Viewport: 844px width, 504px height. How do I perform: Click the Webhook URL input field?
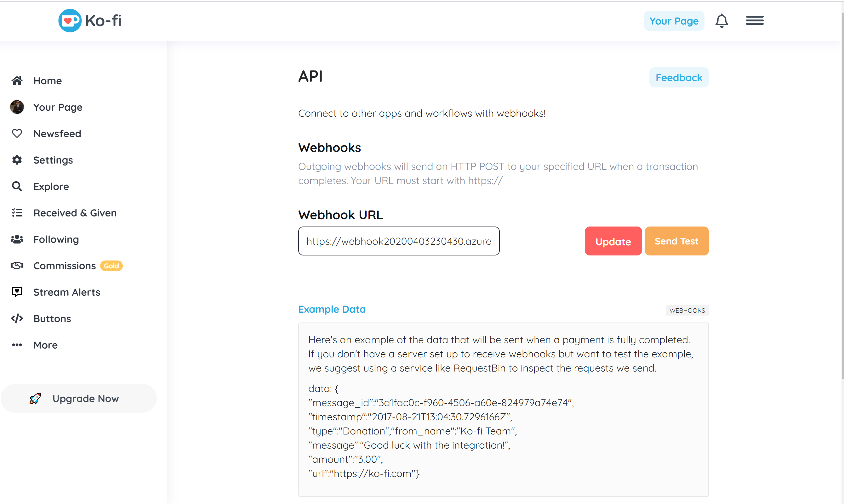(398, 241)
